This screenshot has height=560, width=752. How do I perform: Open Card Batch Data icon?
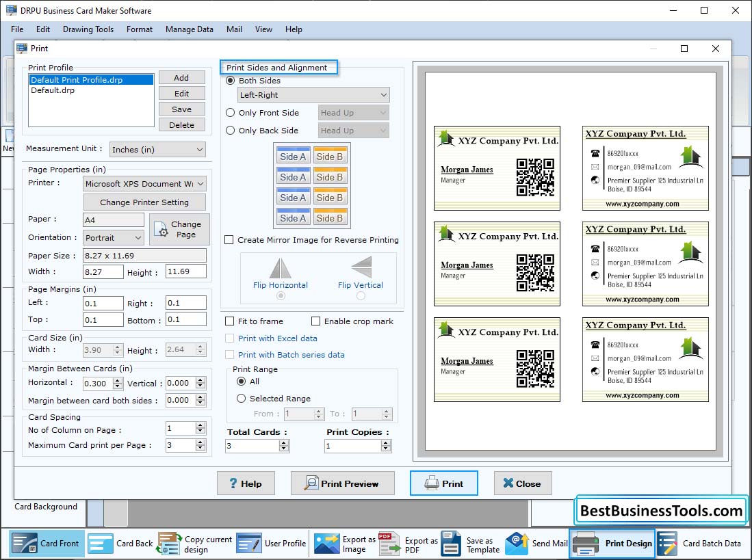click(x=667, y=544)
